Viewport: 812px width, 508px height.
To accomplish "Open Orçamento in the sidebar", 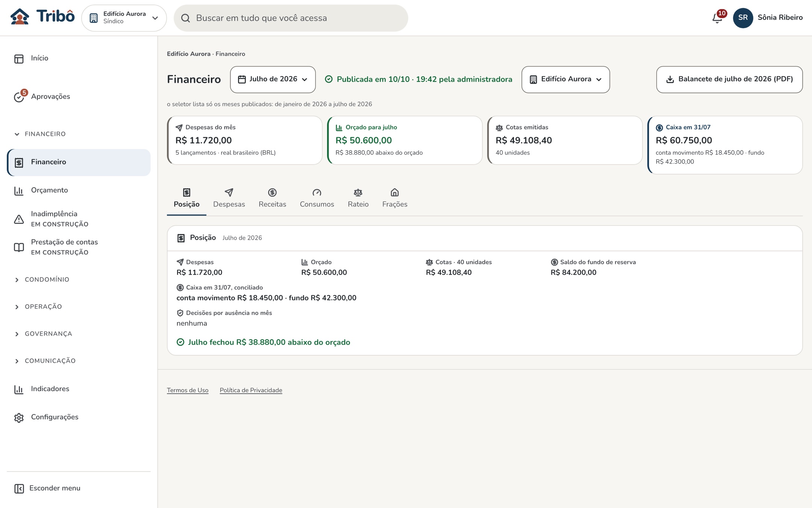I will [79, 190].
